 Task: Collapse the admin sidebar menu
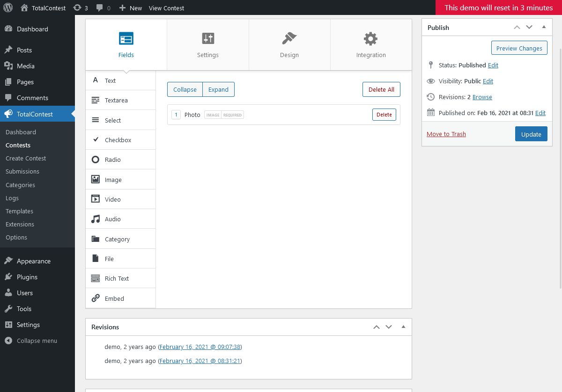click(x=37, y=341)
